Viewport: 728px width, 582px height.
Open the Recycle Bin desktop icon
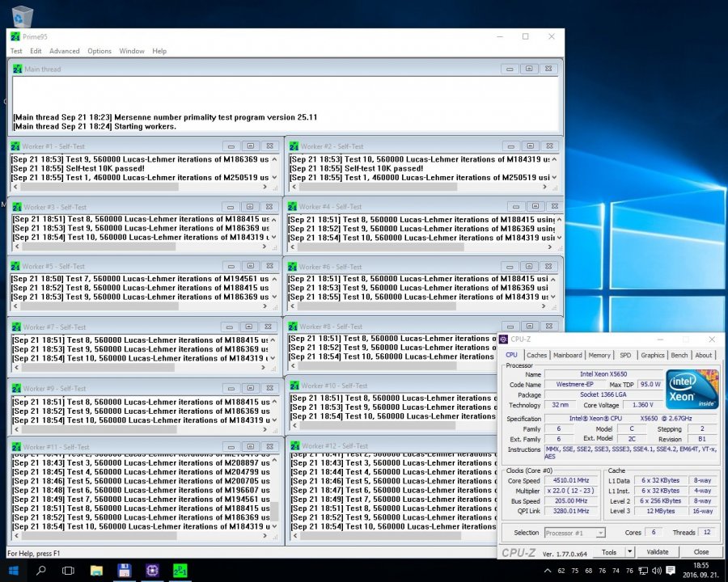click(22, 16)
